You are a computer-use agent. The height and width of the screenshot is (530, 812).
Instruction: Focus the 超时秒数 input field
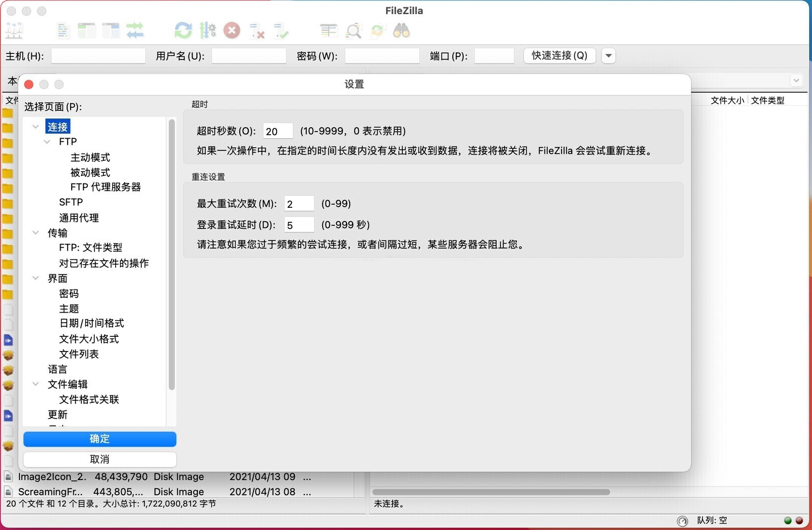tap(278, 131)
